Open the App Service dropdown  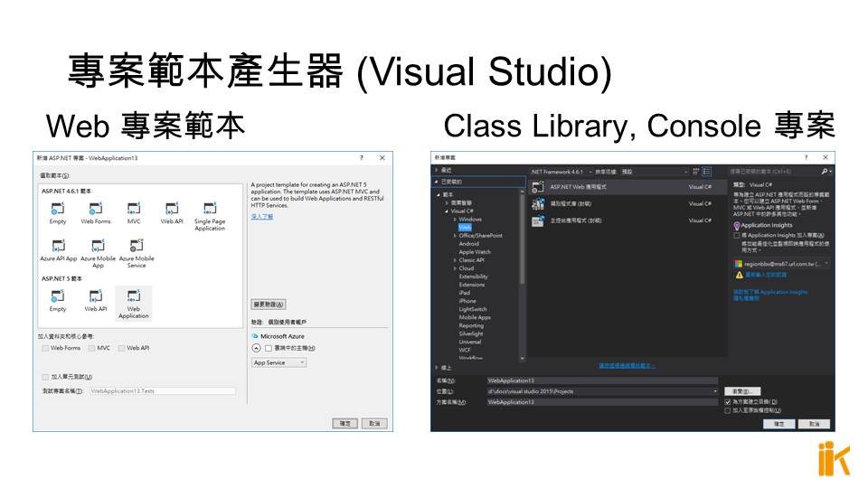[x=278, y=362]
